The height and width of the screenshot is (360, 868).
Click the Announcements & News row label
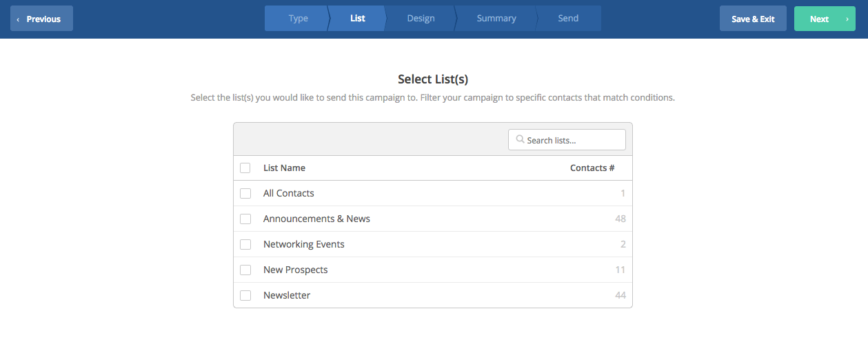click(316, 219)
